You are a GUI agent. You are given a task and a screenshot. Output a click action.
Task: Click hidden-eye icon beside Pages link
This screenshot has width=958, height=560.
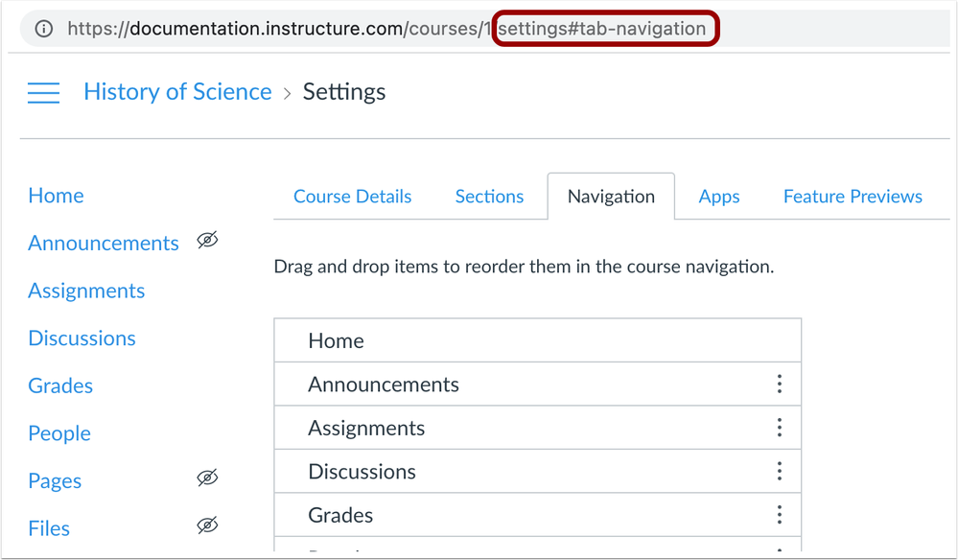(x=207, y=478)
